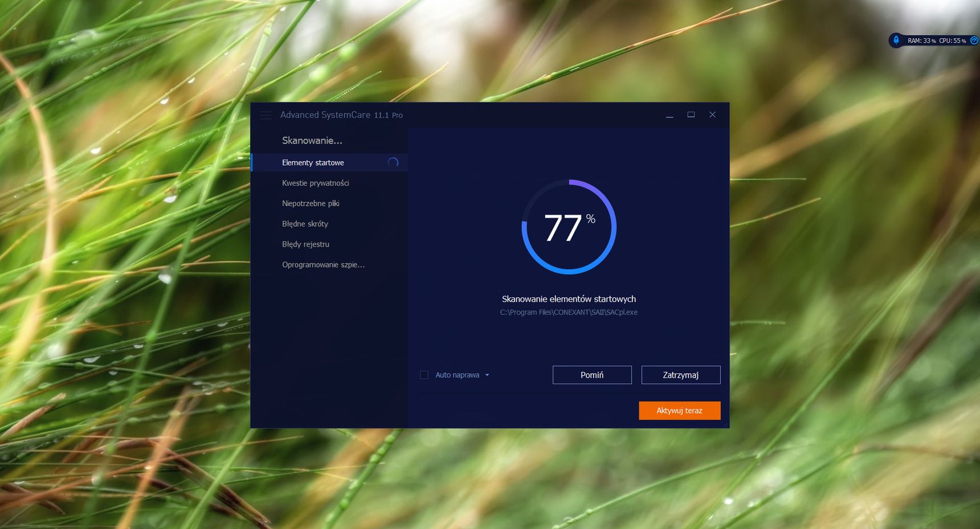Select Elementy startowe in the scan list
The height and width of the screenshot is (529, 980).
tap(329, 162)
